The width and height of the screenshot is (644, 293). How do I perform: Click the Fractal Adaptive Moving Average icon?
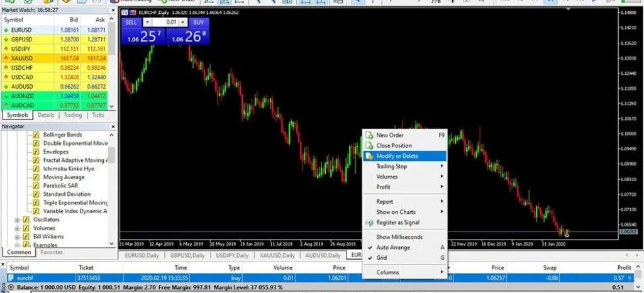click(36, 160)
